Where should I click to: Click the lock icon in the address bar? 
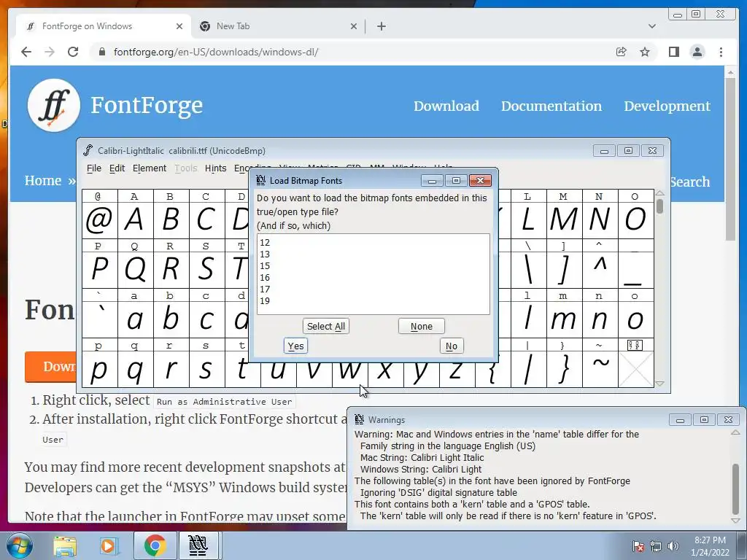101,52
